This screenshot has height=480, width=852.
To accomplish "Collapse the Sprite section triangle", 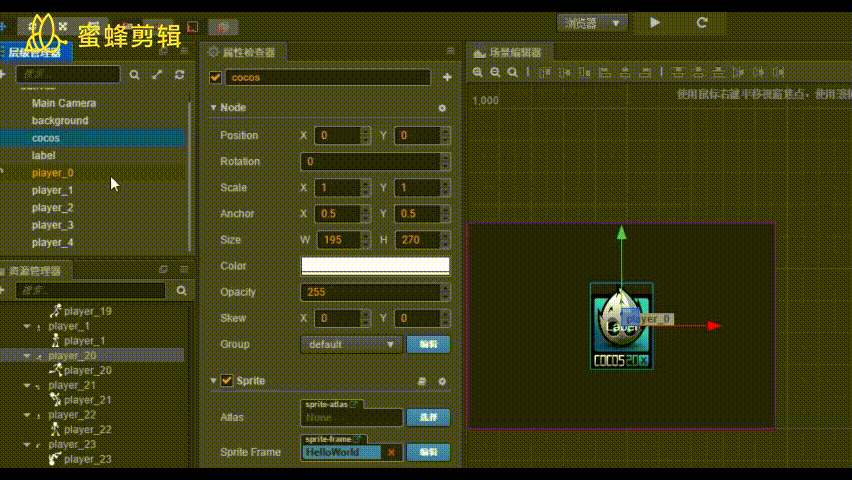I will tap(214, 381).
